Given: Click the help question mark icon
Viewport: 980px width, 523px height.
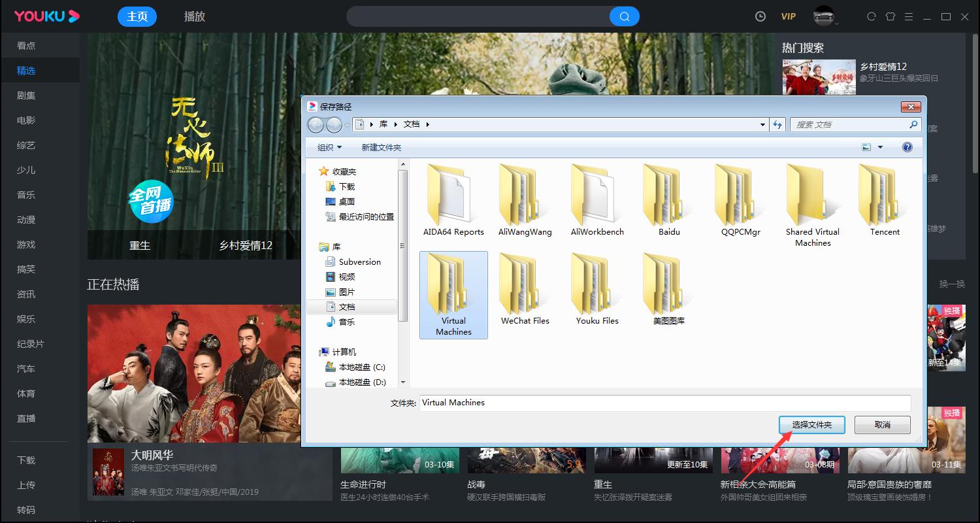Looking at the screenshot, I should pyautogui.click(x=907, y=147).
